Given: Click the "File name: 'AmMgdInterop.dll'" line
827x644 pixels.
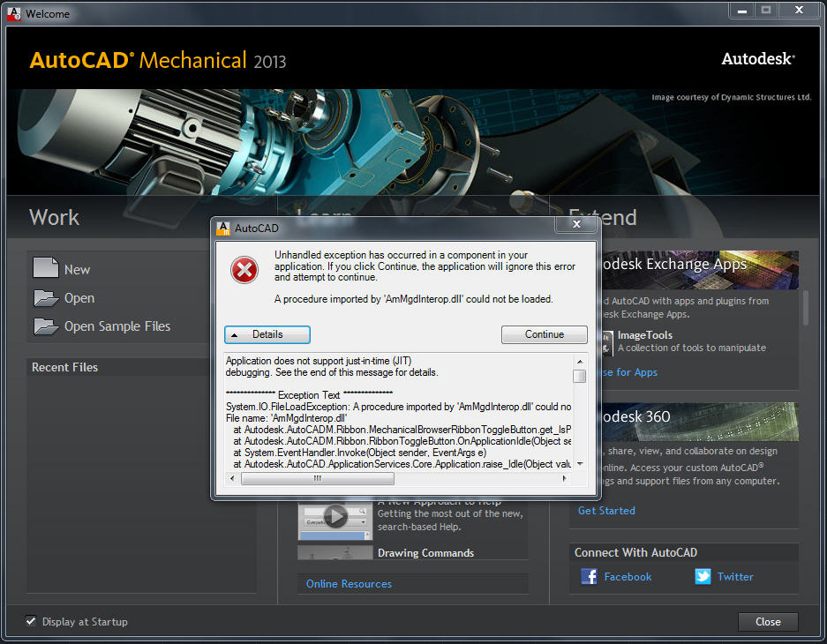Looking at the screenshot, I should [286, 418].
